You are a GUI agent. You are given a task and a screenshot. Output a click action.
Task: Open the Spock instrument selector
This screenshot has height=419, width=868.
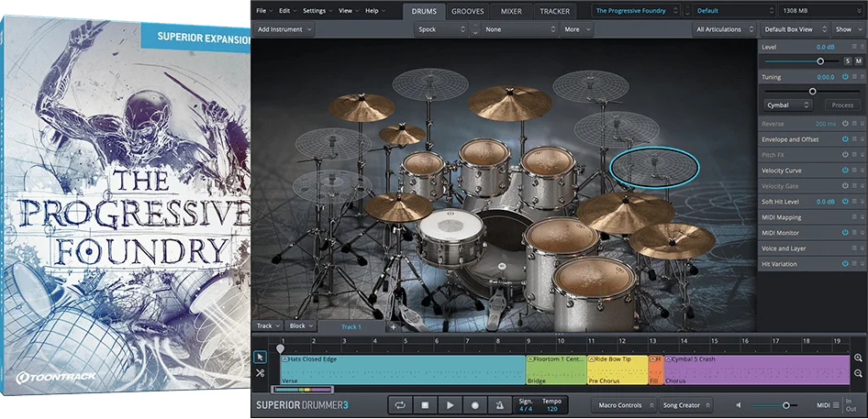[441, 29]
